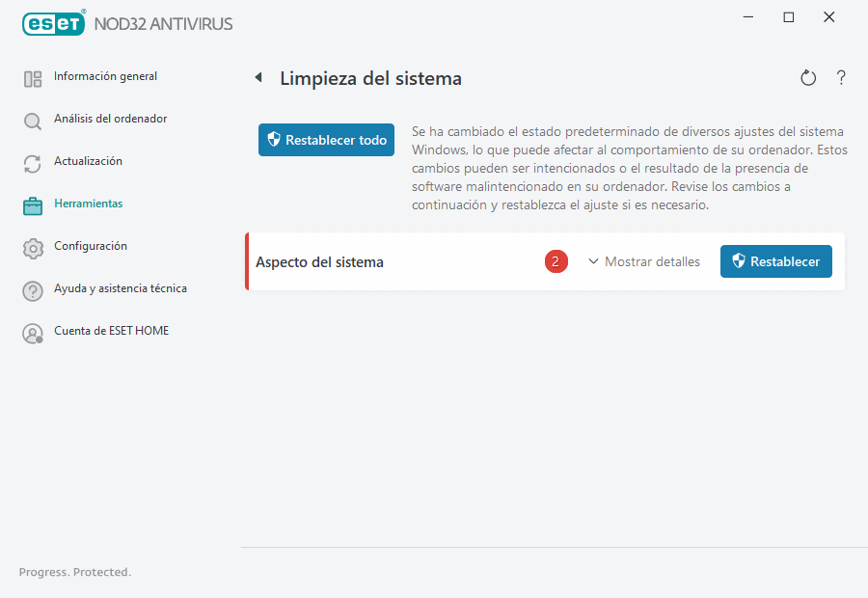
Task: Click the ESET logo
Action: [x=53, y=23]
